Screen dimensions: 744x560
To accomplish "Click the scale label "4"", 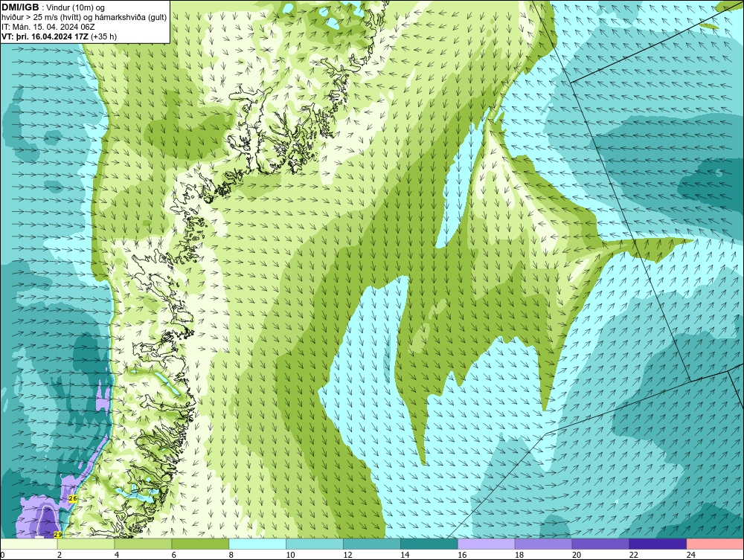I will [117, 555].
